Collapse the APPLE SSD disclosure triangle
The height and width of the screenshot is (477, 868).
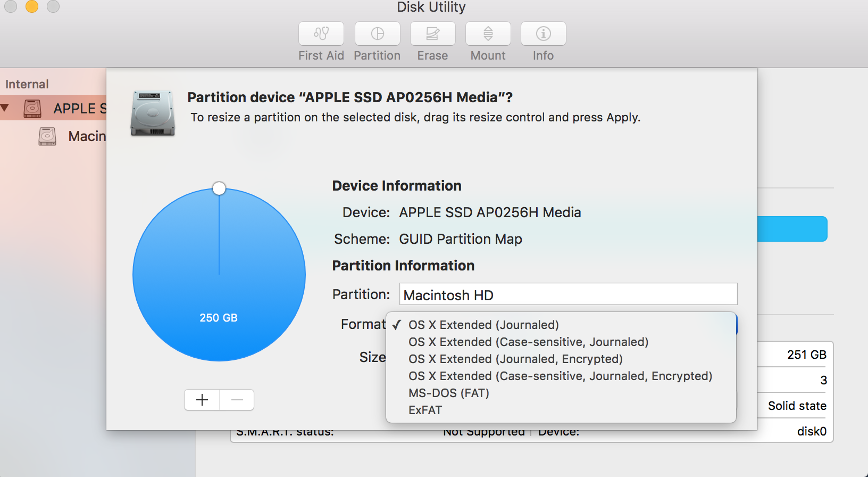click(5, 108)
